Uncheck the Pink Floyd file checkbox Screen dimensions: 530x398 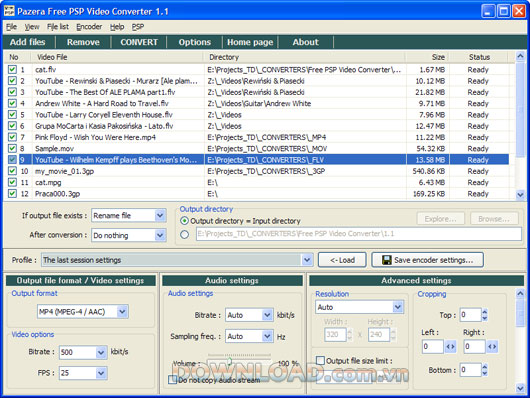pyautogui.click(x=12, y=137)
